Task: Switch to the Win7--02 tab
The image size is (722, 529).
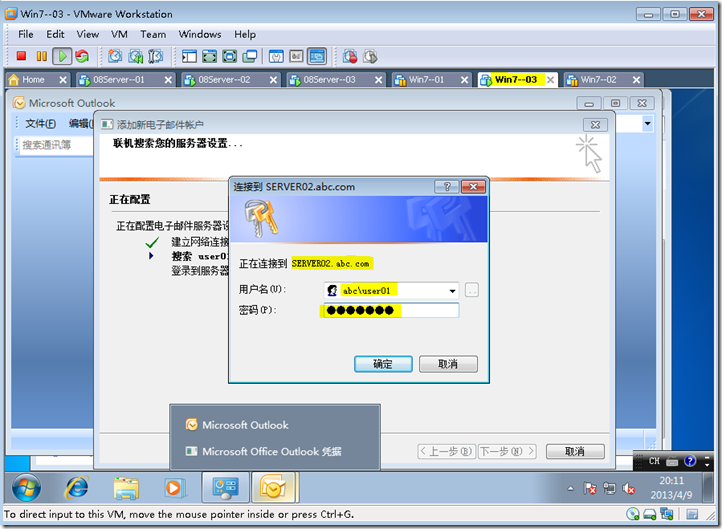Action: pos(598,80)
